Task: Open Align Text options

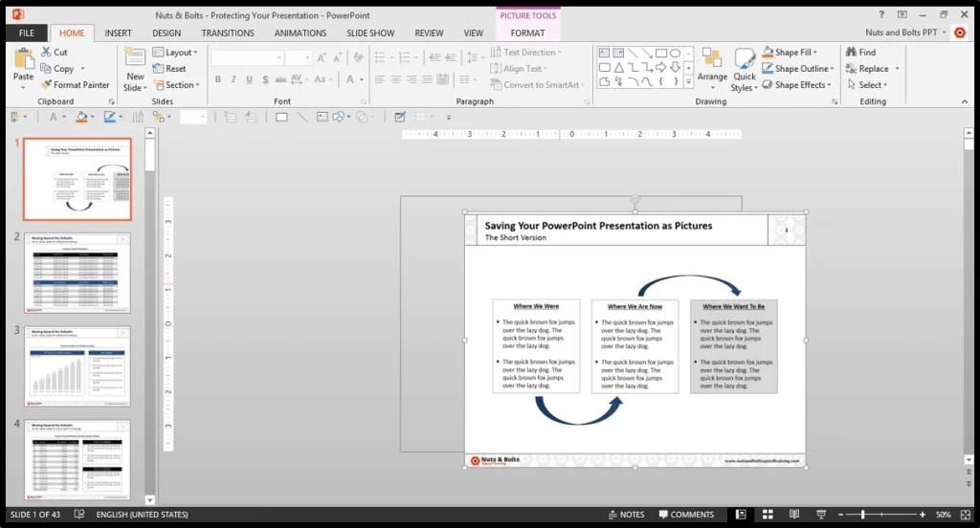Action: tap(519, 69)
